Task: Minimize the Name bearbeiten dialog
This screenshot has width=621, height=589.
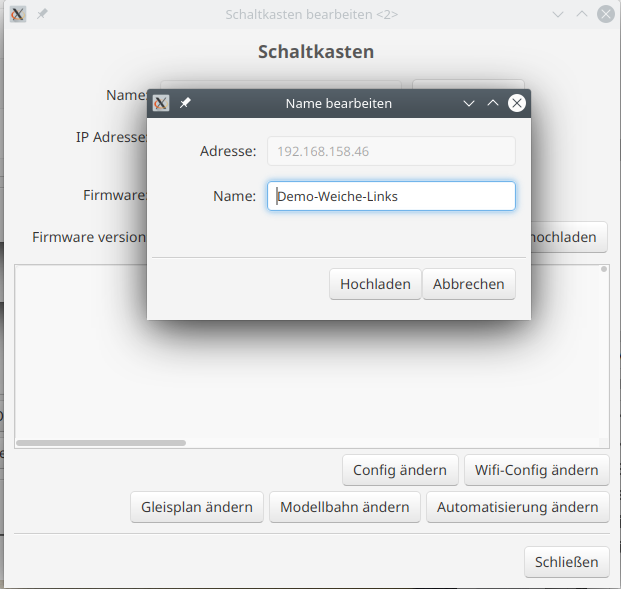Action: click(x=468, y=103)
